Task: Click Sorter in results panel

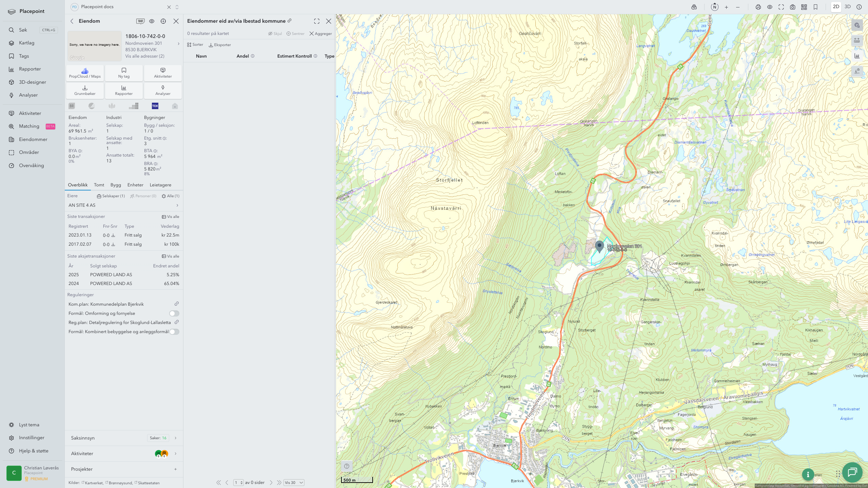Action: [x=195, y=45]
